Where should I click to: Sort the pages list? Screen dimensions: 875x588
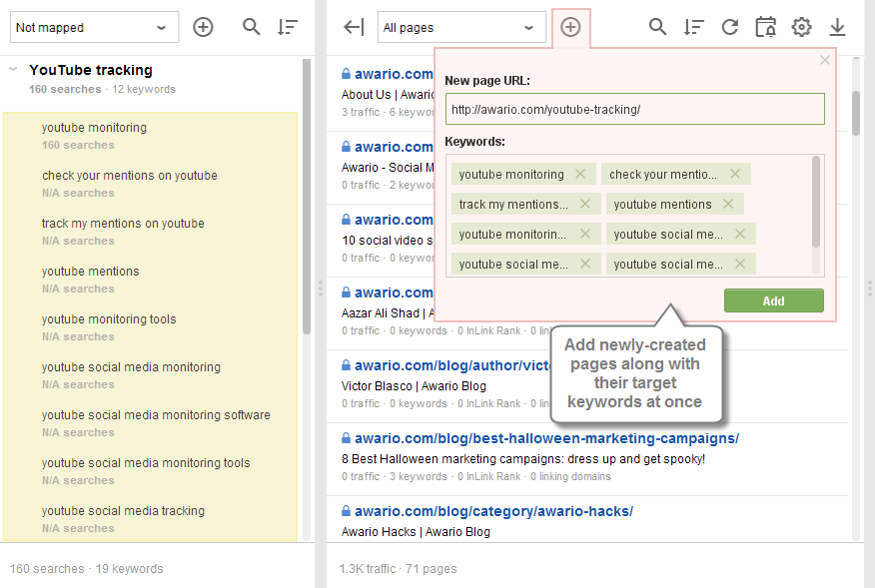click(x=693, y=27)
